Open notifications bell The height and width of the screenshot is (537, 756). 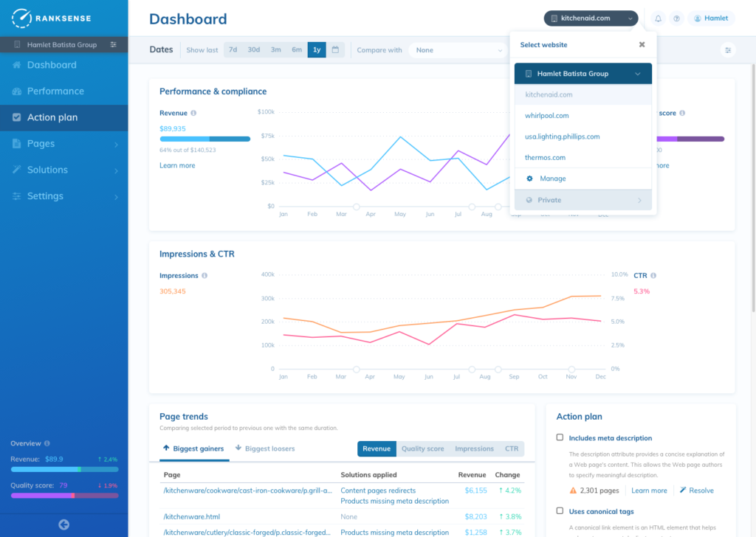coord(658,18)
